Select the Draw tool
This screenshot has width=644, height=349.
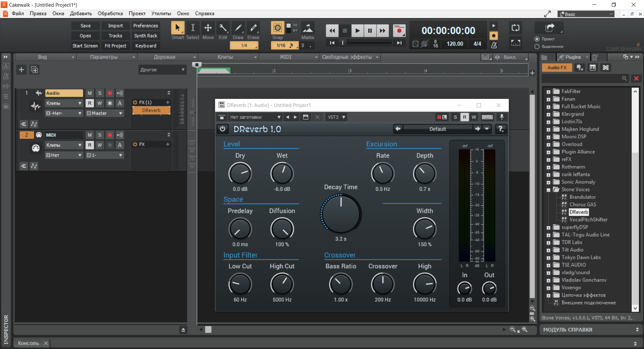238,28
